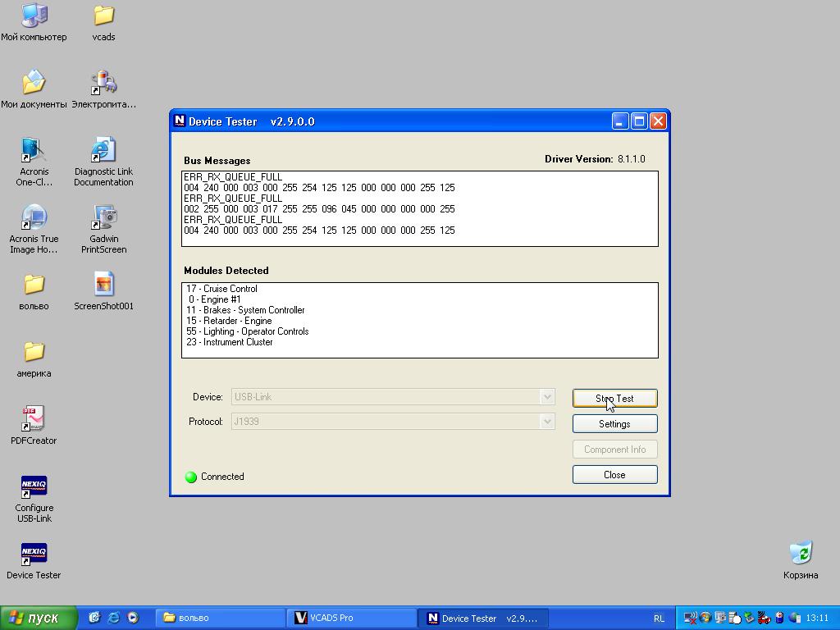Open the Device dropdown showing USB-Link
840x630 pixels.
393,397
